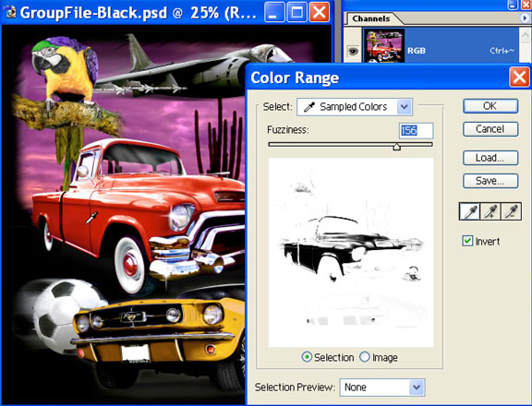Viewport: 532px width, 406px height.
Task: Select the Add to Sample eyedropper
Action: click(x=490, y=211)
